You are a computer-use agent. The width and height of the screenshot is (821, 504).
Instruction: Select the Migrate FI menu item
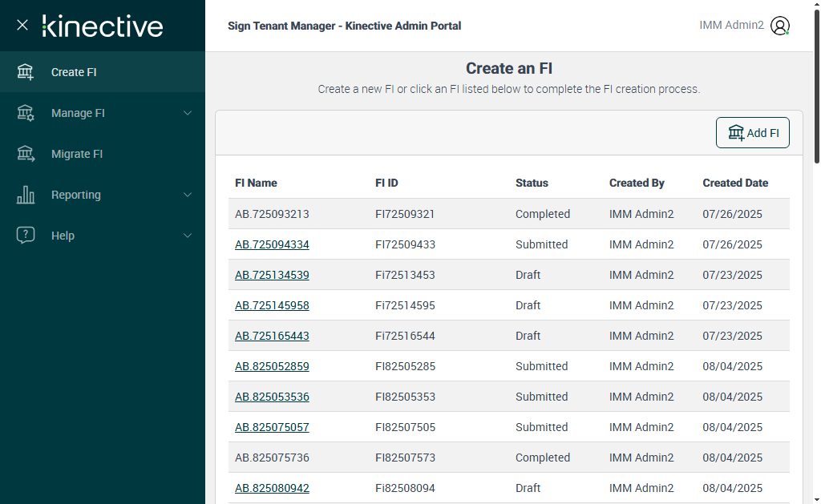[77, 154]
